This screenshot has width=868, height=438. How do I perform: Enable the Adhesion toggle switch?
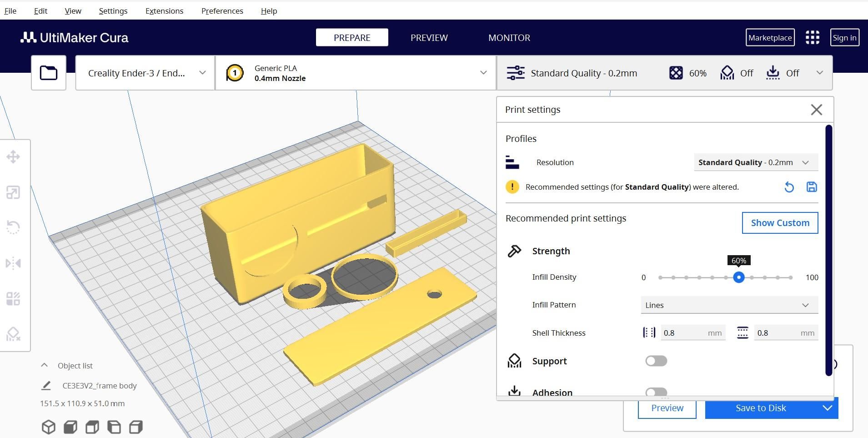[656, 392]
